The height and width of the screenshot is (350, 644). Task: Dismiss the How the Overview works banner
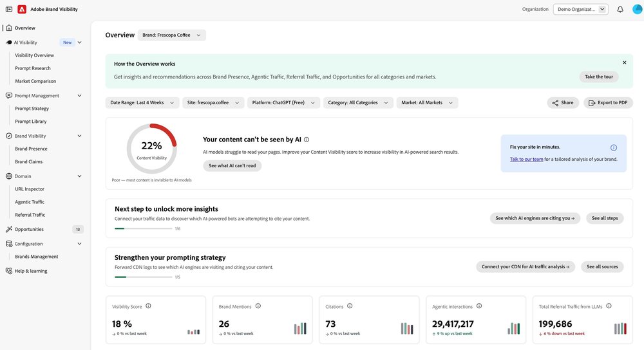[x=624, y=63]
